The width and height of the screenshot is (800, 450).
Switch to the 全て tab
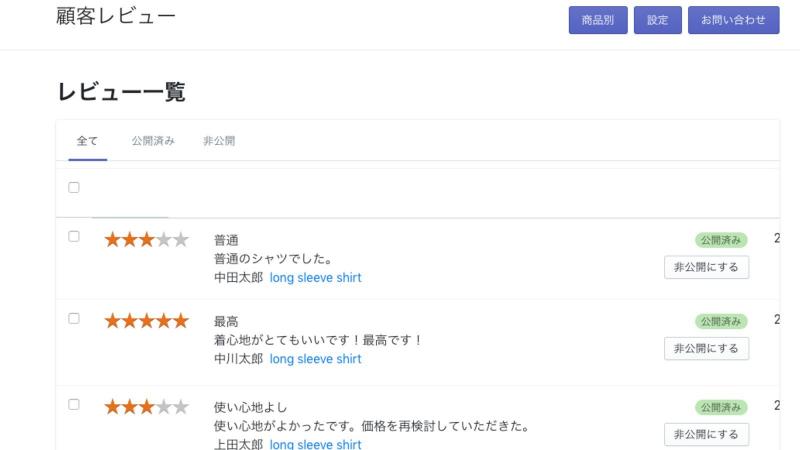87,141
